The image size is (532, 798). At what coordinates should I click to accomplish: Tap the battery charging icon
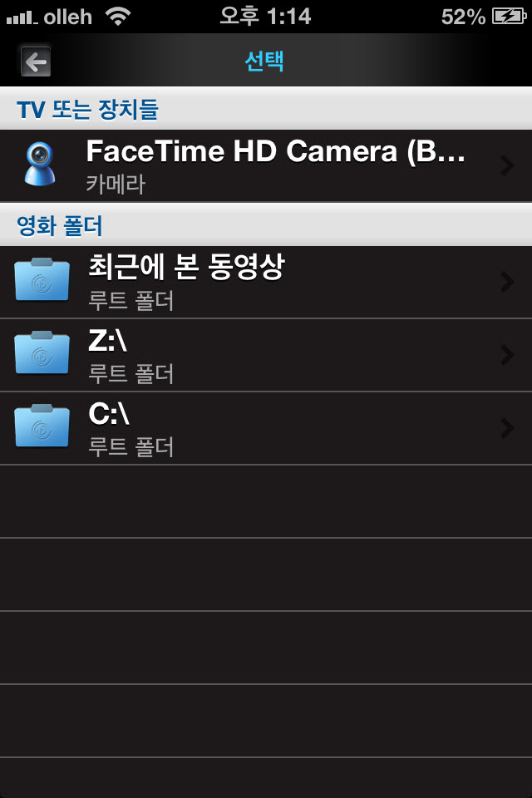click(x=509, y=17)
